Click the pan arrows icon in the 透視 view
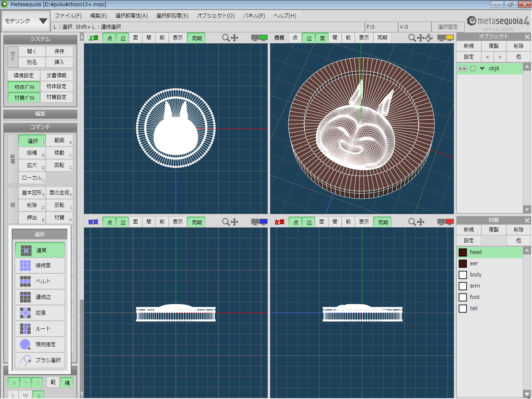This screenshot has height=399, width=532. [421, 38]
